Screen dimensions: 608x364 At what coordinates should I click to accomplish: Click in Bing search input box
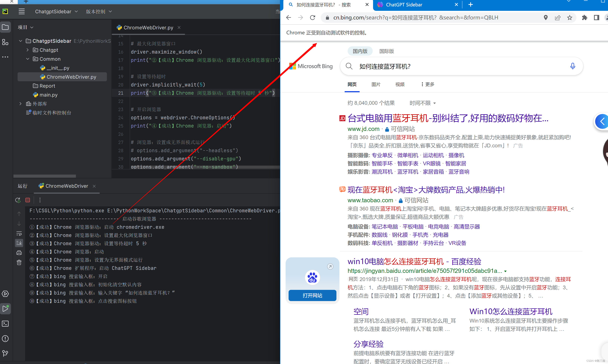click(461, 66)
